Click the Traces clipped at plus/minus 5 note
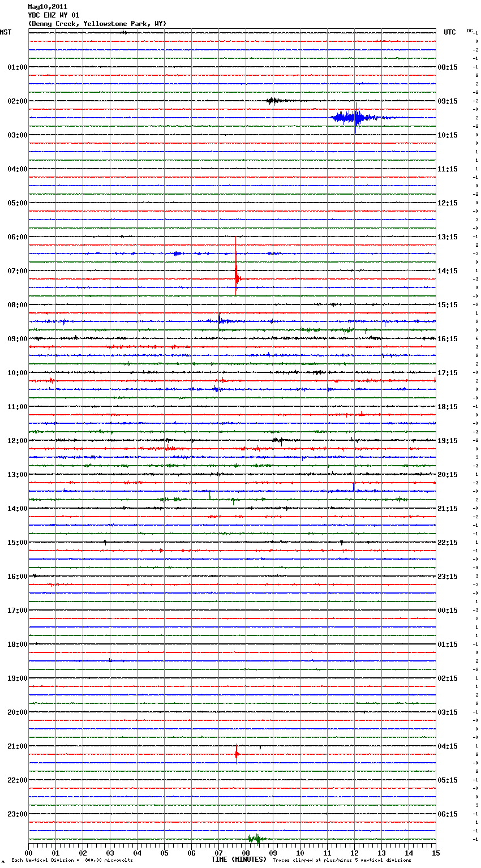The height and width of the screenshot is (868, 481). pos(342,860)
